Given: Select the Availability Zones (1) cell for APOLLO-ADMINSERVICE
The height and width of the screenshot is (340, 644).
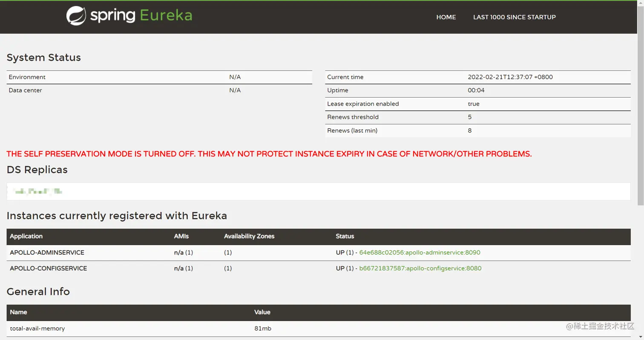Looking at the screenshot, I should [x=228, y=253].
